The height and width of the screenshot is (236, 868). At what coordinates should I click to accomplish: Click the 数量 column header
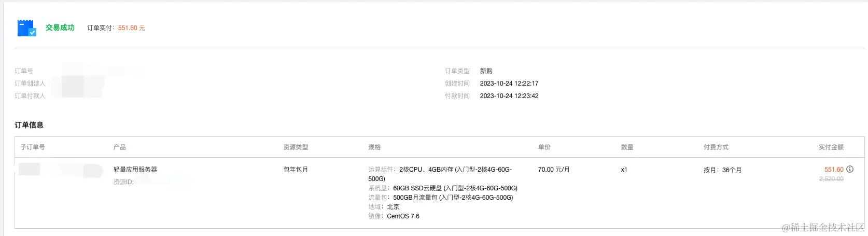click(627, 147)
